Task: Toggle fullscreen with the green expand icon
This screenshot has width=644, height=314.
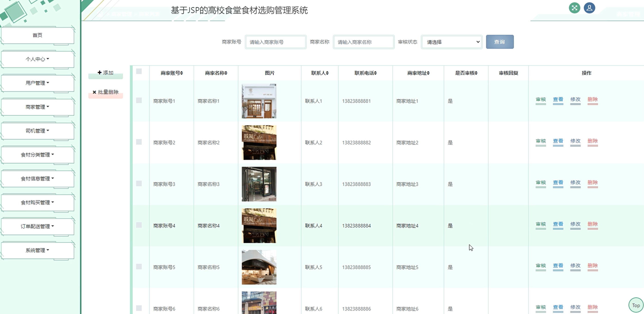Action: (574, 8)
